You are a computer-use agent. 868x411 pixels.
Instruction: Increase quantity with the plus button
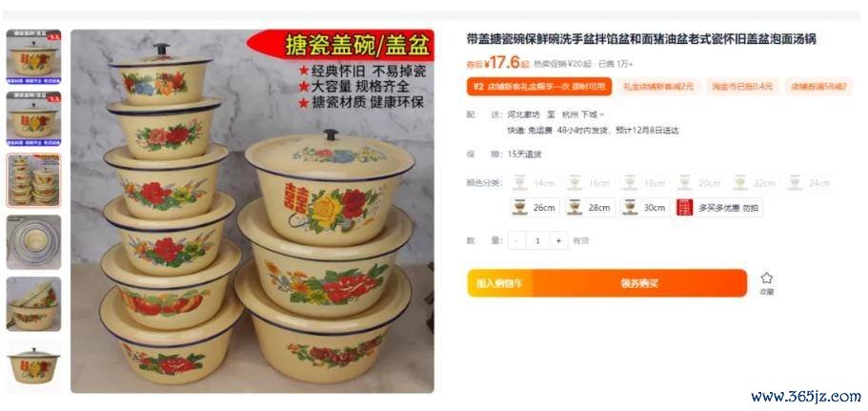point(558,240)
